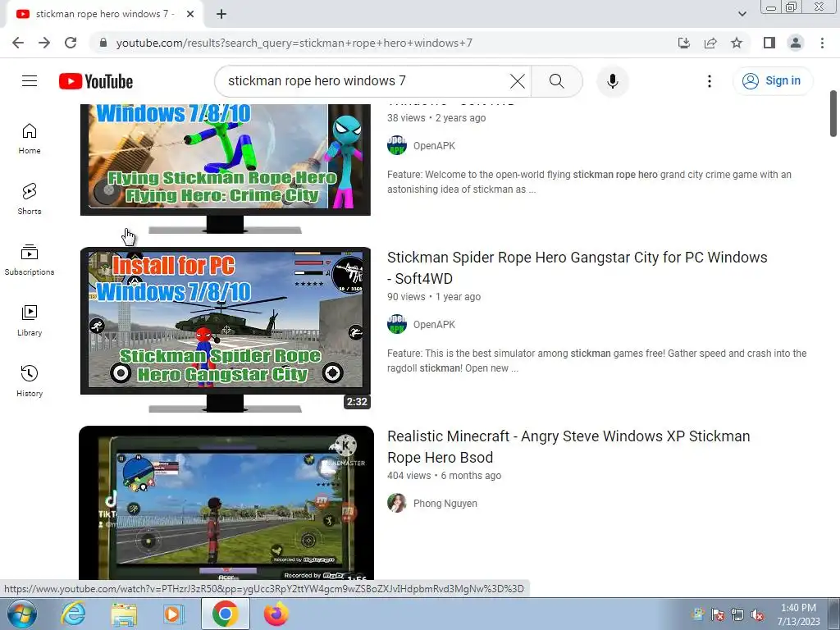Image resolution: width=840 pixels, height=630 pixels.
Task: Open OpenAPK channel of the 38 views video
Action: tap(434, 146)
